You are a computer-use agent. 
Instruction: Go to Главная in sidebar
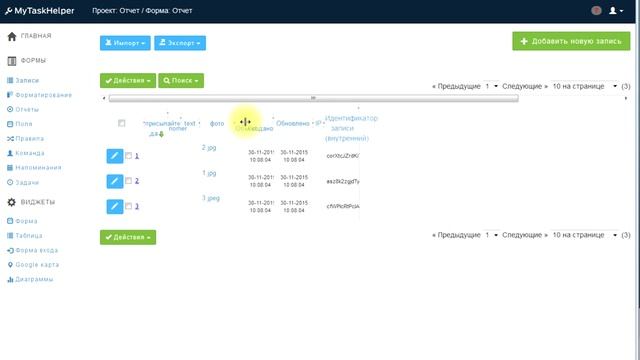pos(36,36)
